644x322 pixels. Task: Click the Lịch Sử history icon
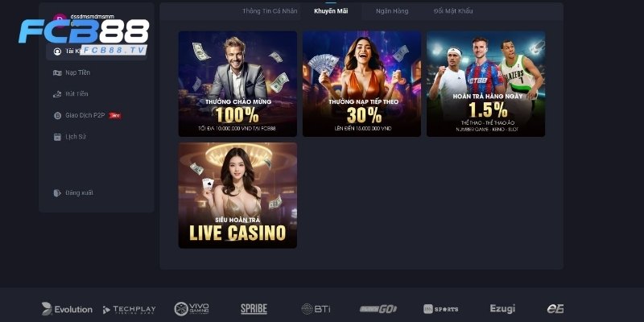point(57,137)
